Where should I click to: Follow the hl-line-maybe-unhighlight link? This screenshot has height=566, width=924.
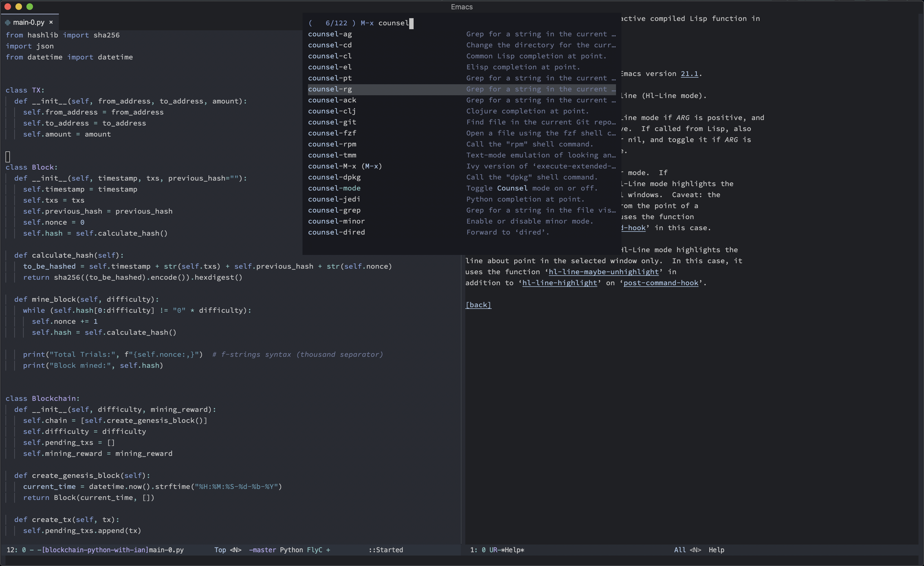(603, 272)
